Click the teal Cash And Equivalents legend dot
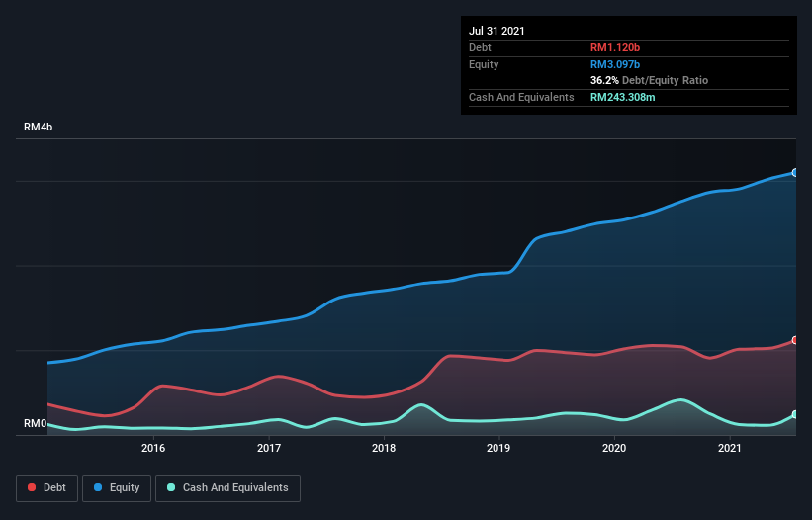This screenshot has width=812, height=520. pyautogui.click(x=171, y=487)
